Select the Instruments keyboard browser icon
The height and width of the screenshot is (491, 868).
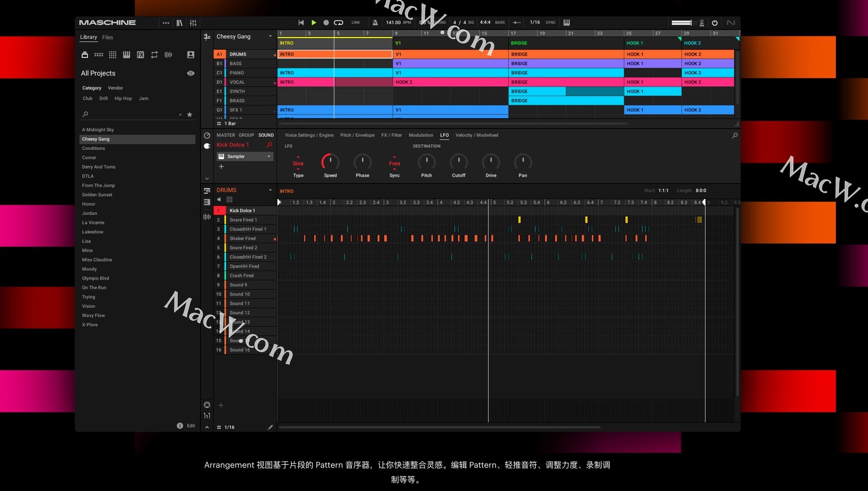127,55
